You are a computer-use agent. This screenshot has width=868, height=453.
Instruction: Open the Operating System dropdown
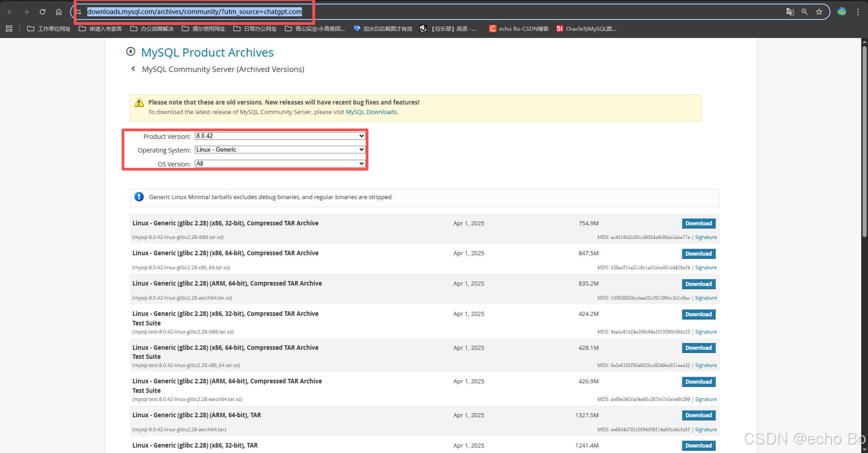pos(280,150)
